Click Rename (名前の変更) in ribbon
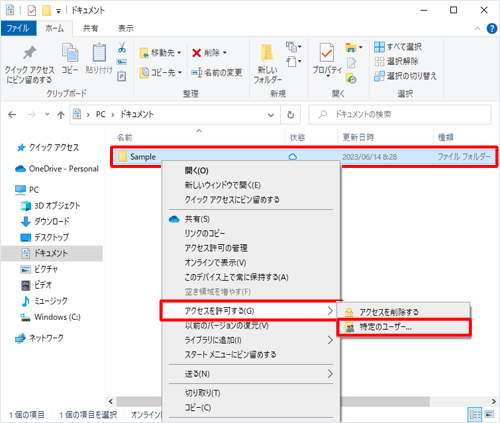 [217, 72]
